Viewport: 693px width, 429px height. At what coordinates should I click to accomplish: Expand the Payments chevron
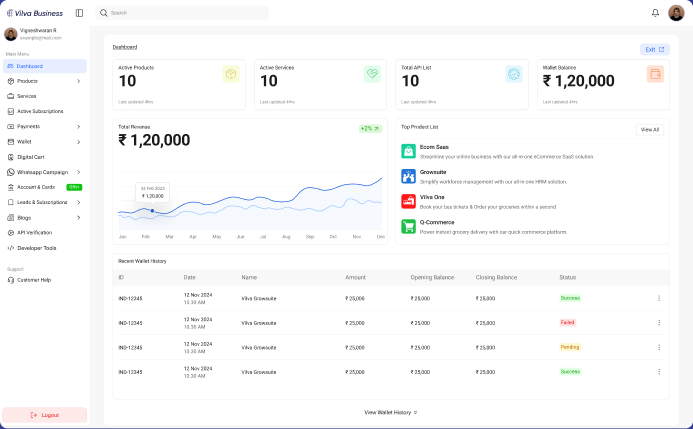point(78,127)
